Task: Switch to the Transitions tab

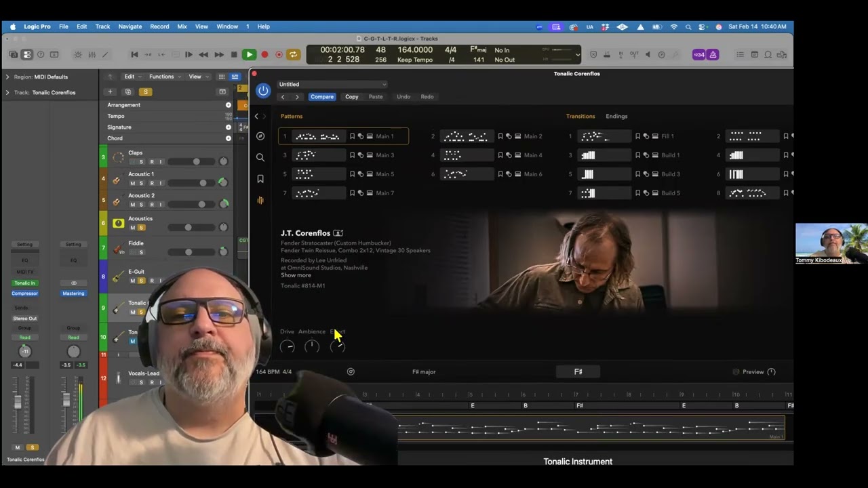Action: [580, 116]
